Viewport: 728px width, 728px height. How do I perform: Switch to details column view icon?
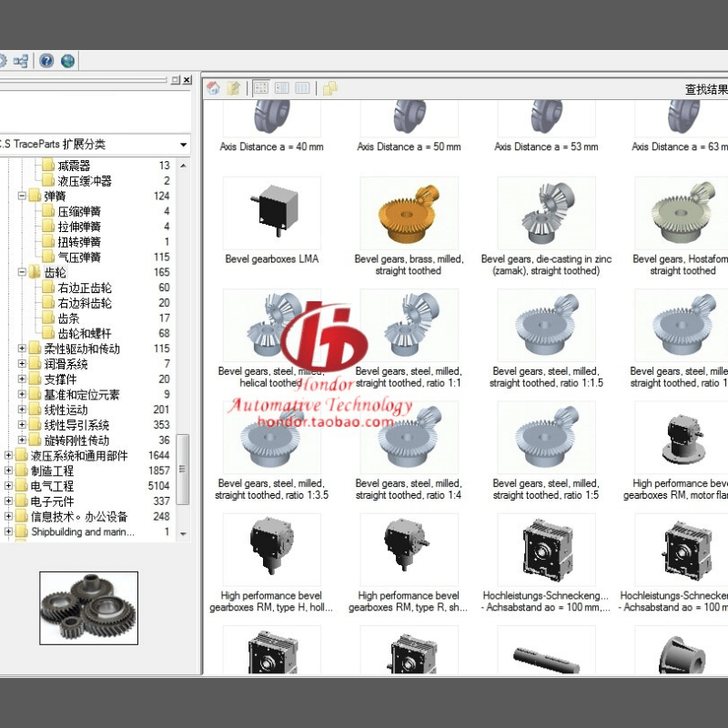pyautogui.click(x=302, y=88)
